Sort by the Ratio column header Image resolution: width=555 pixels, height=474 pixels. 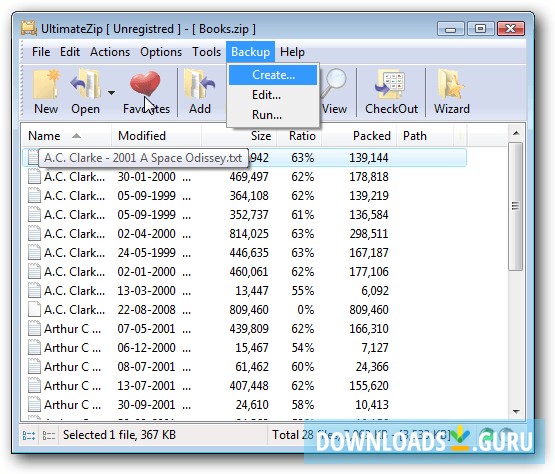coord(299,136)
